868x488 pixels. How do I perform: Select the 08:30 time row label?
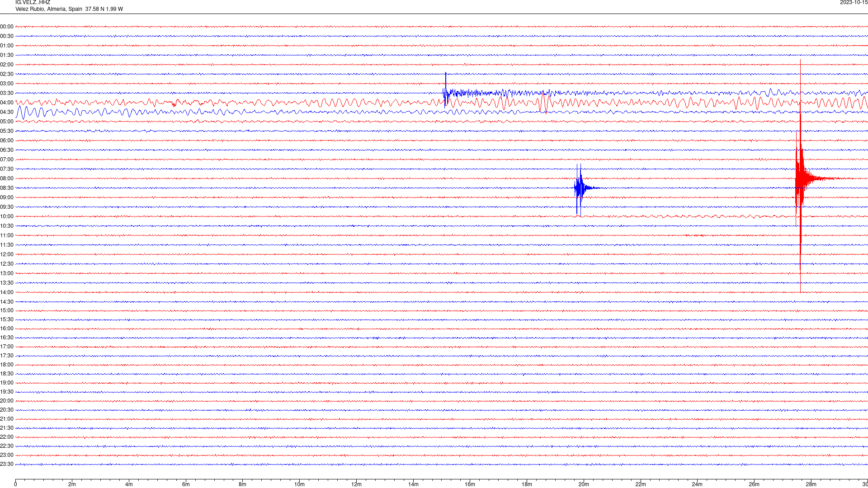[7, 188]
